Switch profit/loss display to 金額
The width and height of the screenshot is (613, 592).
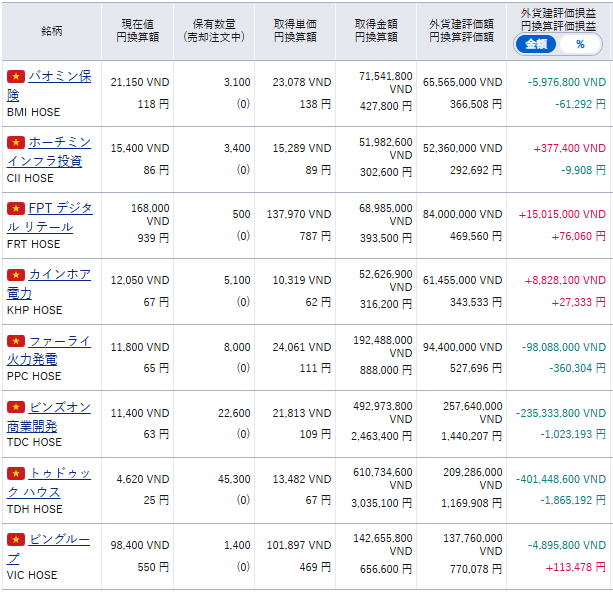click(535, 44)
